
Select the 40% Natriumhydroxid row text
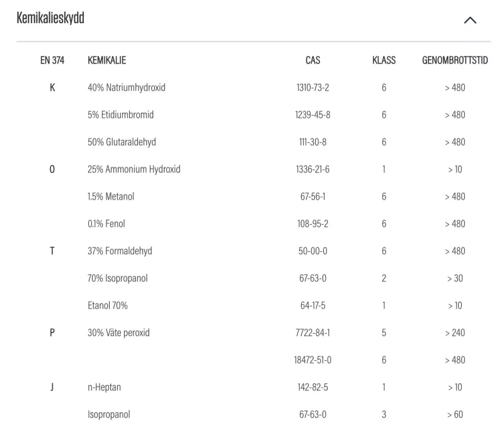(126, 88)
